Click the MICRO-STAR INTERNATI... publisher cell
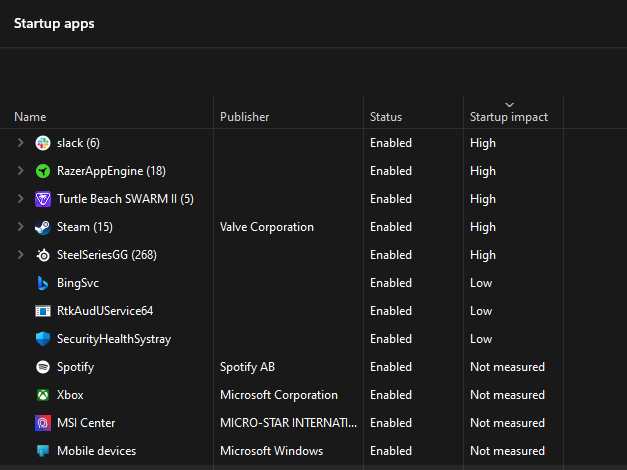The height and width of the screenshot is (470, 627). click(x=288, y=423)
